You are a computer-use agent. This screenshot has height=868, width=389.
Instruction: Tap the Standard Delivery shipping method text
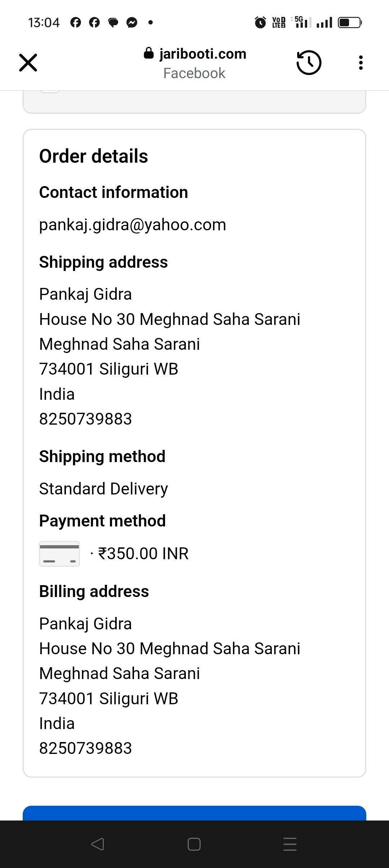[104, 489]
